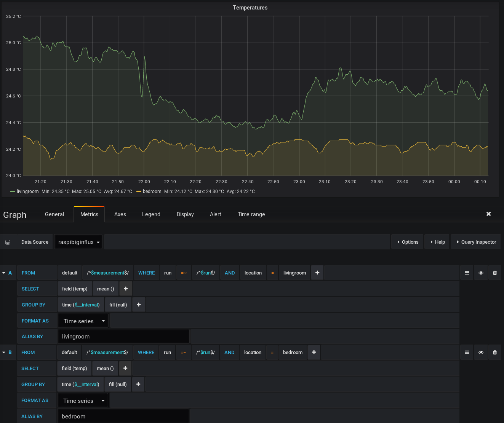This screenshot has width=504, height=423.
Task: Click $measurement segment in query A
Action: pos(108,273)
